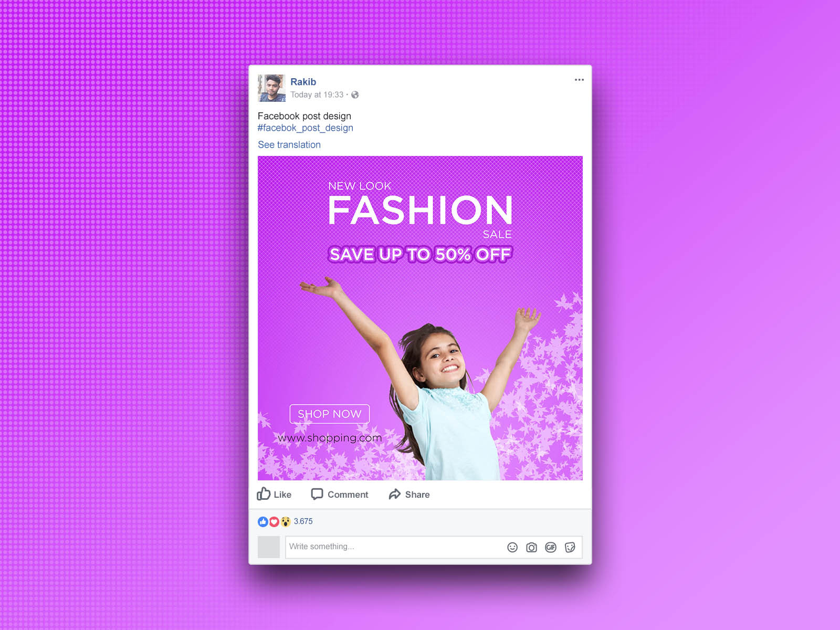840x630 pixels.
Task: Click the 3.675 reactions count
Action: click(303, 521)
